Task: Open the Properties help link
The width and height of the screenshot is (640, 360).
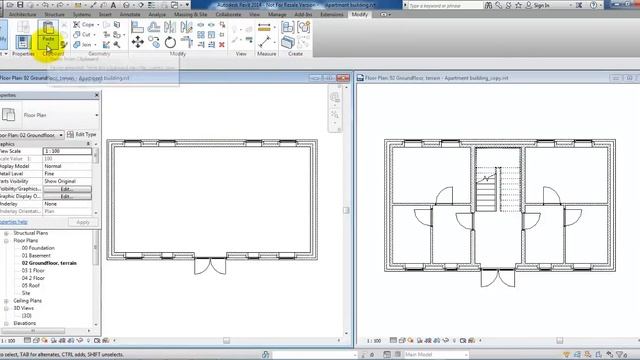Action: (x=13, y=222)
